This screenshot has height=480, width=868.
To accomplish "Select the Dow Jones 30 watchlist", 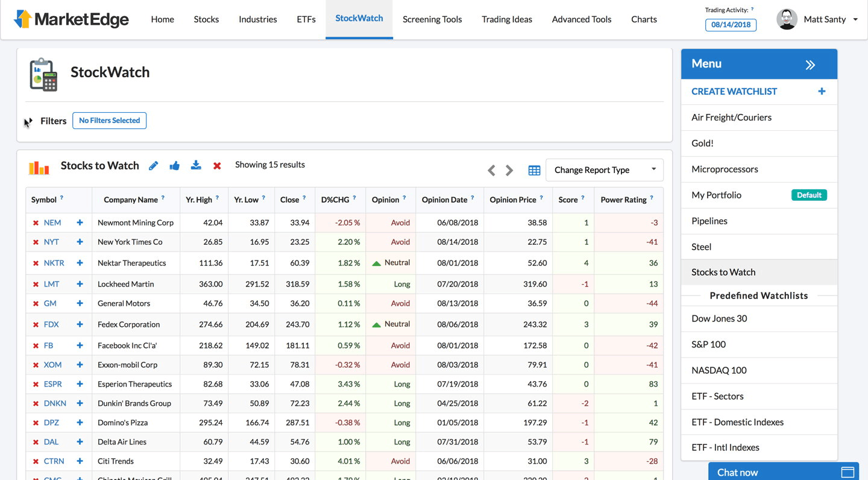I will (719, 318).
